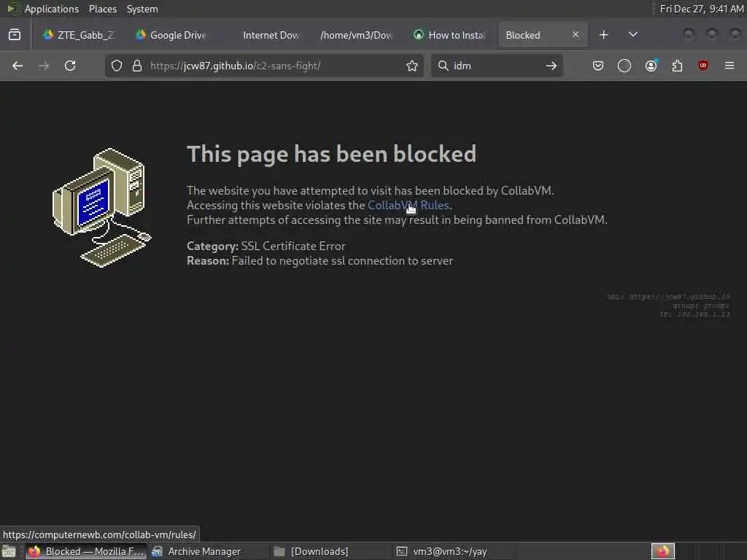Open the tracking protection shield icon

[x=117, y=66]
